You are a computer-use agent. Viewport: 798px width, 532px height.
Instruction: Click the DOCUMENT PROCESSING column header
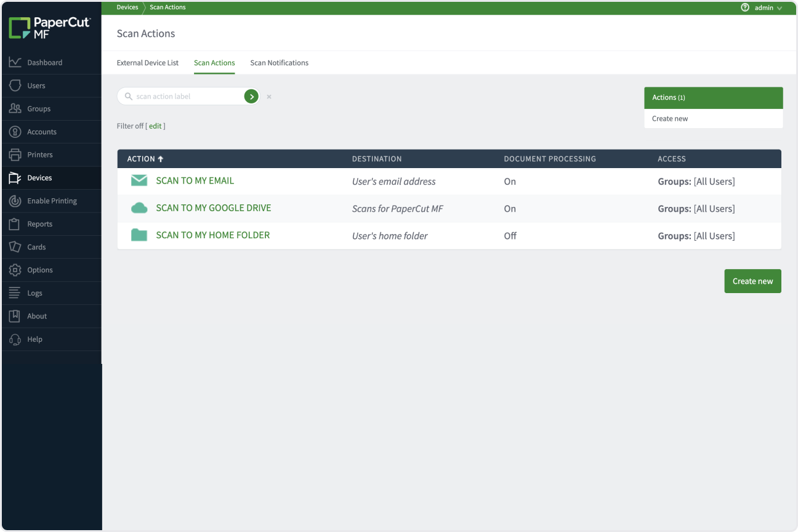click(x=550, y=159)
